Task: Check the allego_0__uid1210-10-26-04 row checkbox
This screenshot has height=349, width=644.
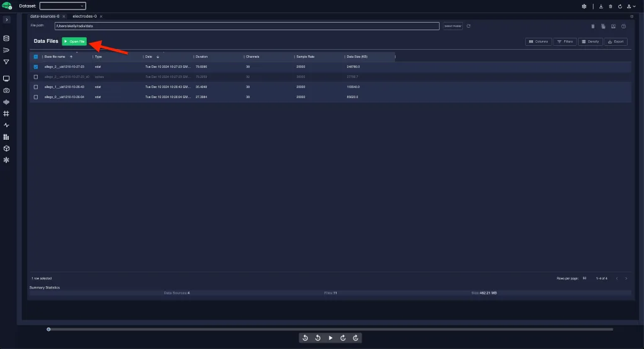Action: (x=36, y=97)
